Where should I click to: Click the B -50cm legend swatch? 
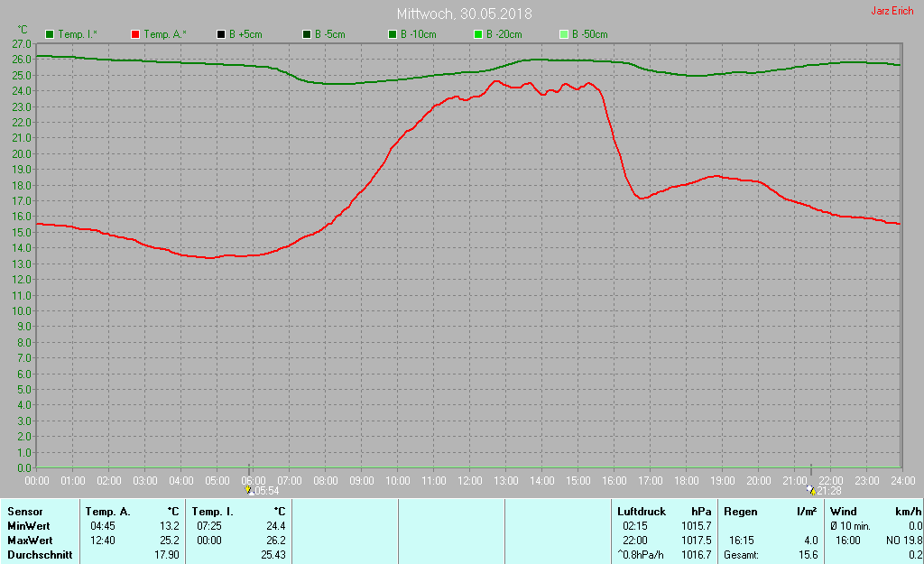click(564, 34)
